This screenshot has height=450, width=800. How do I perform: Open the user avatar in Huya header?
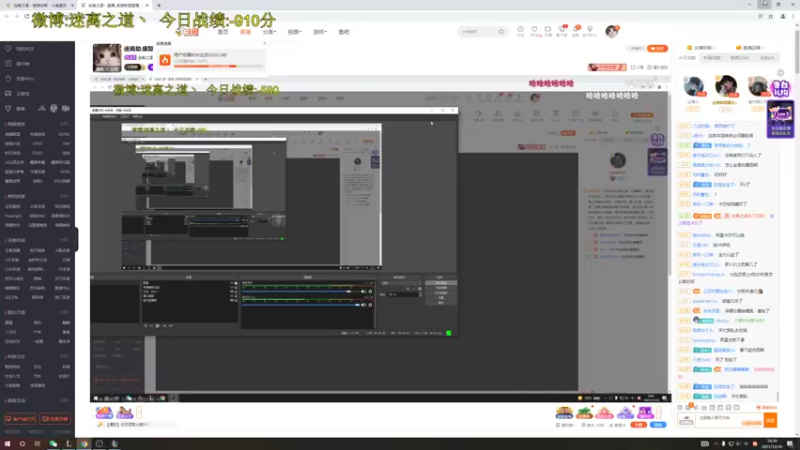[x=612, y=31]
